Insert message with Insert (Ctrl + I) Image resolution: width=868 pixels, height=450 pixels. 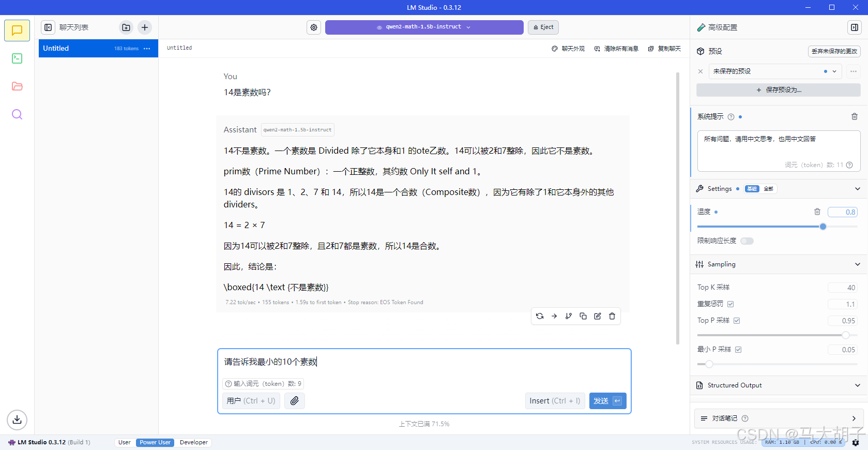click(555, 401)
